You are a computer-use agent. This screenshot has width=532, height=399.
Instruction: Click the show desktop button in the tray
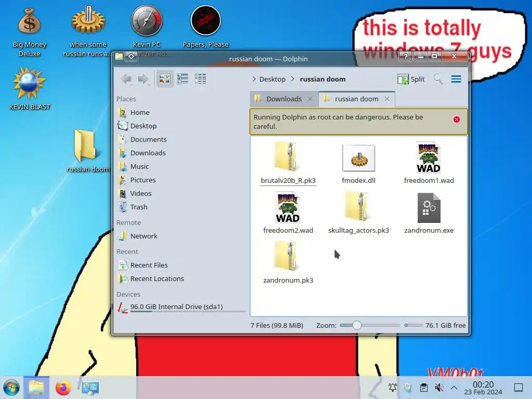click(x=518, y=387)
